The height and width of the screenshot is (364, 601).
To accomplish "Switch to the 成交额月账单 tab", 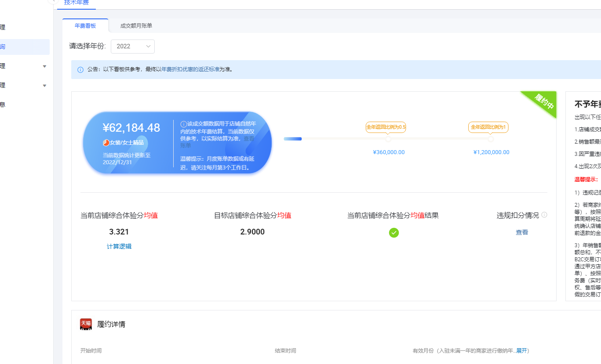I will [x=136, y=26].
